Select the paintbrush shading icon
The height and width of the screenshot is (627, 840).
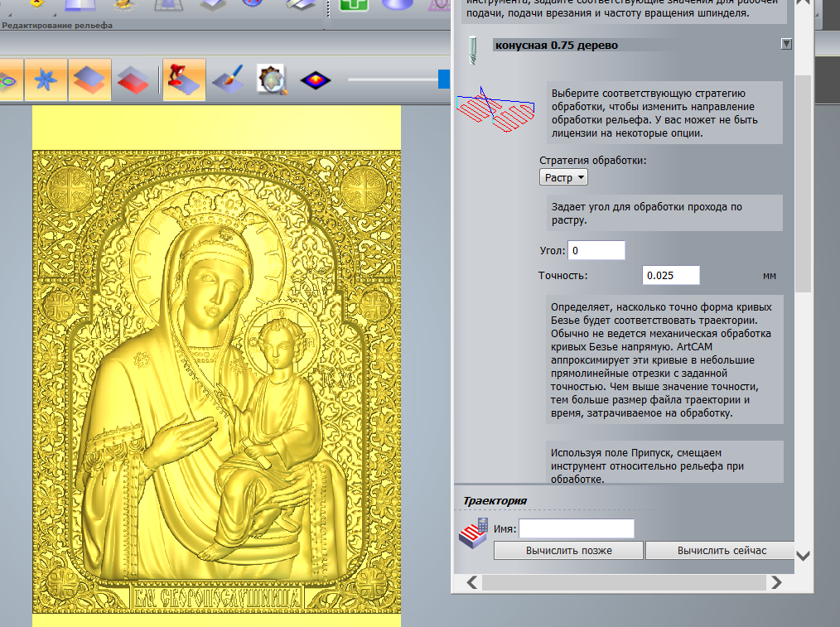(x=228, y=80)
